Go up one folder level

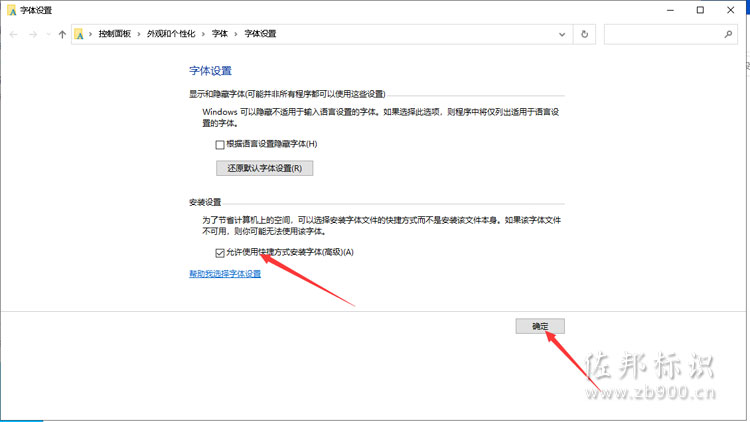click(x=62, y=34)
